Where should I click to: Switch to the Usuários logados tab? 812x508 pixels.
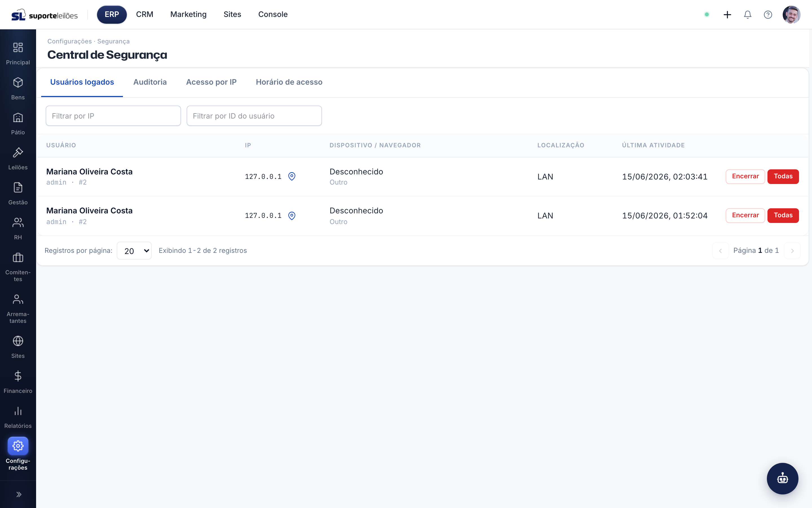(82, 82)
